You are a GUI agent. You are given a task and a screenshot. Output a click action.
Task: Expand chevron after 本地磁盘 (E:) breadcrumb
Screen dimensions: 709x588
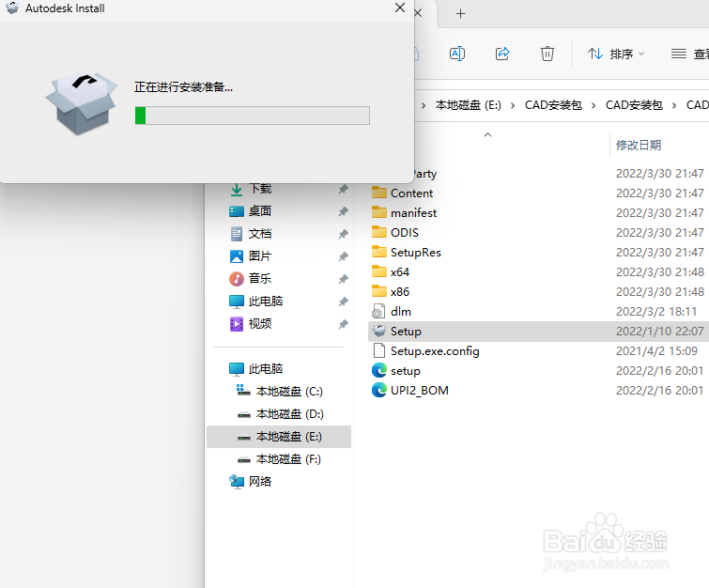coord(513,106)
